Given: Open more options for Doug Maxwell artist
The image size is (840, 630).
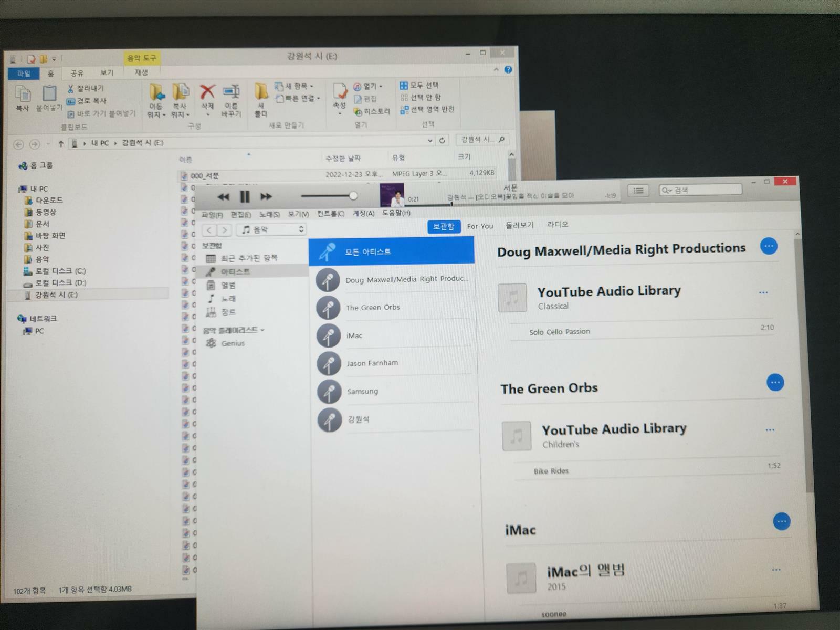Looking at the screenshot, I should [x=769, y=246].
